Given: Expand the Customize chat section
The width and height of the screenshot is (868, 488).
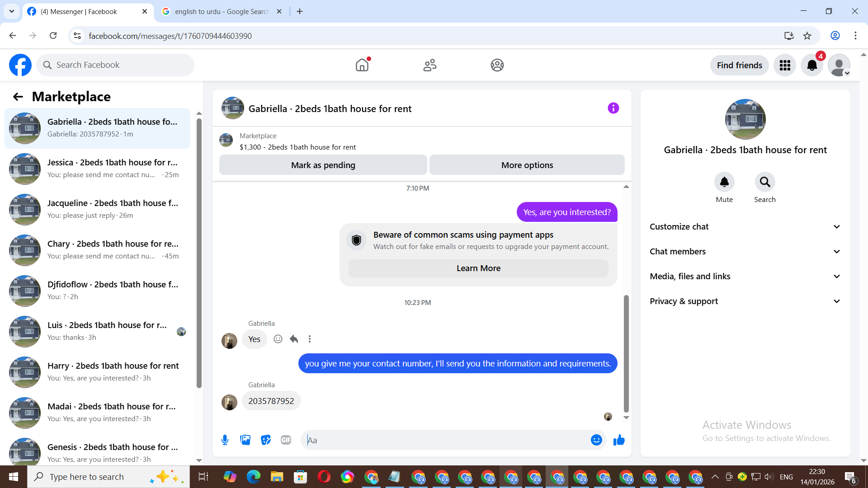Looking at the screenshot, I should tap(745, 227).
